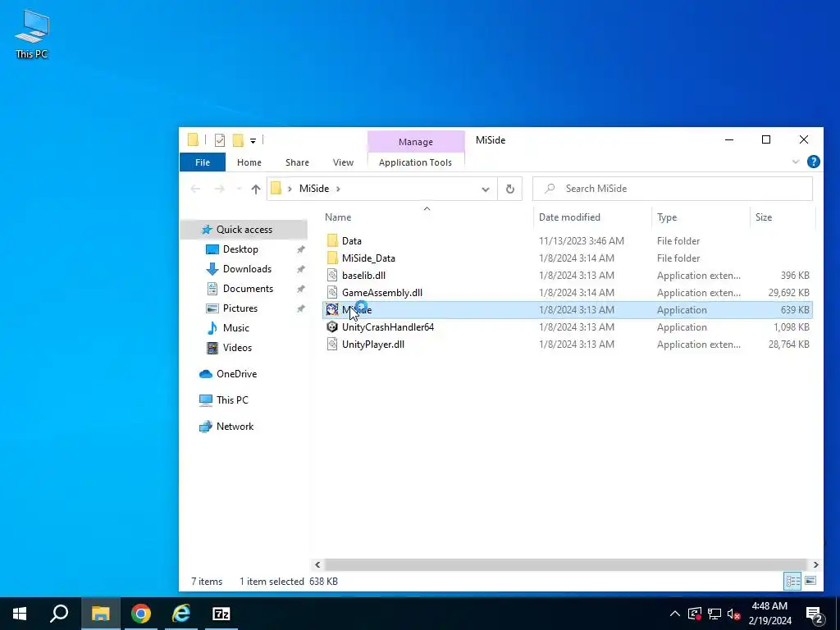The width and height of the screenshot is (840, 630).
Task: Select the UnityCrashHandler64 application
Action: pyautogui.click(x=388, y=326)
